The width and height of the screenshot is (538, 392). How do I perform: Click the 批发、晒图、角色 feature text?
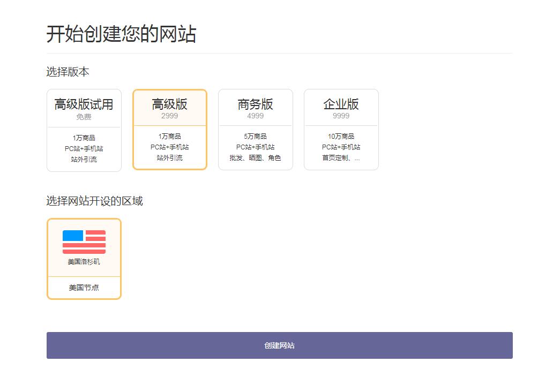tap(256, 158)
